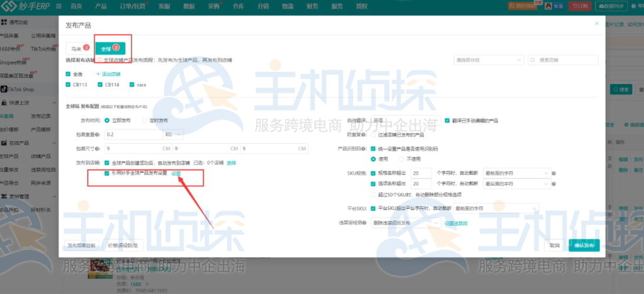This screenshot has width=644, height=294.
Task: Select the 不使用 radio option
Action: (x=401, y=159)
